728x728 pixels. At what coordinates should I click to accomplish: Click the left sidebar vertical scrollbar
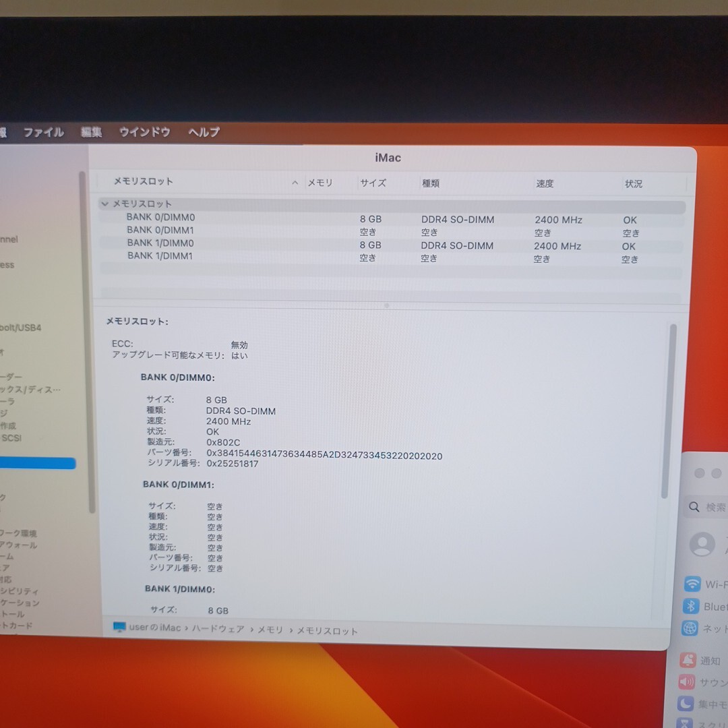[87, 342]
